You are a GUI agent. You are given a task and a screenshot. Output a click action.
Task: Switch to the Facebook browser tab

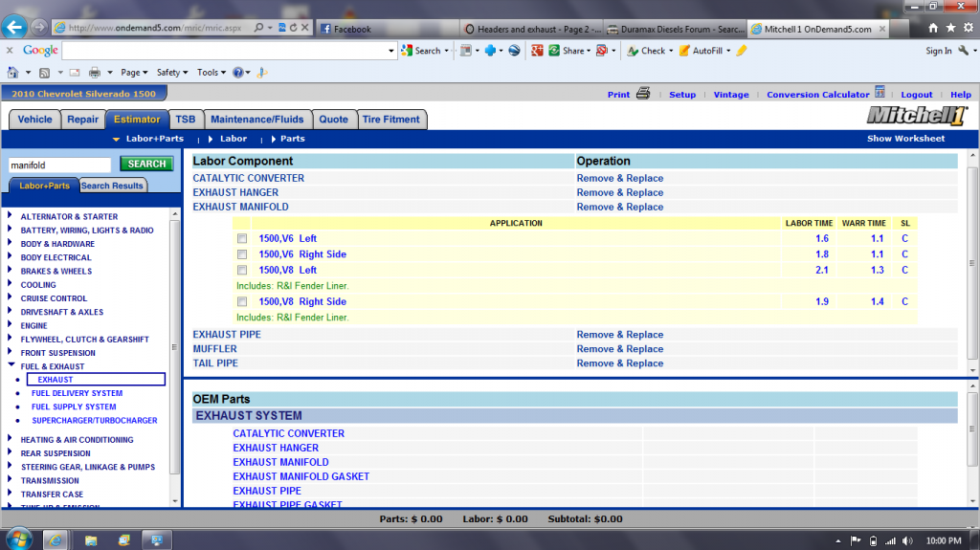click(x=388, y=29)
